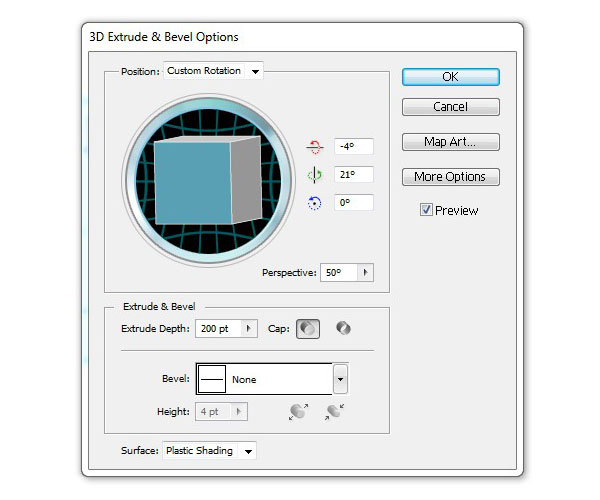
Task: Confirm the dialog with OK
Action: coord(451,77)
